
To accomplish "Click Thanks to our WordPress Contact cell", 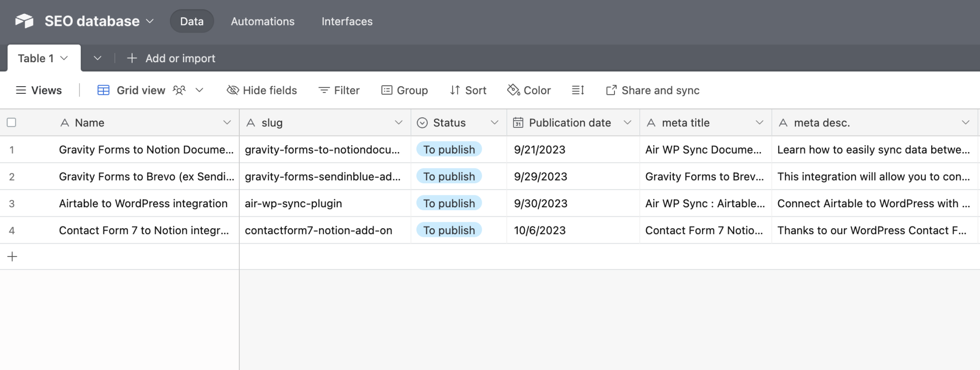I will click(875, 230).
